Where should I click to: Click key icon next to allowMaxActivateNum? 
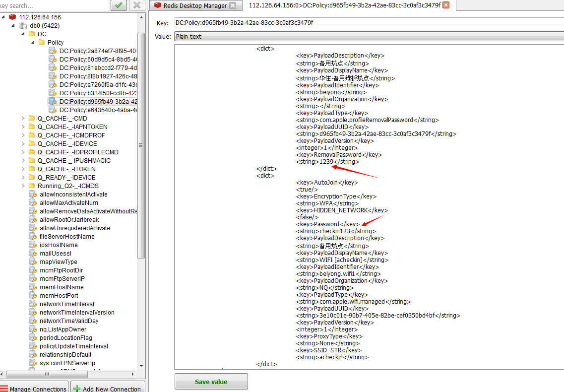33,202
